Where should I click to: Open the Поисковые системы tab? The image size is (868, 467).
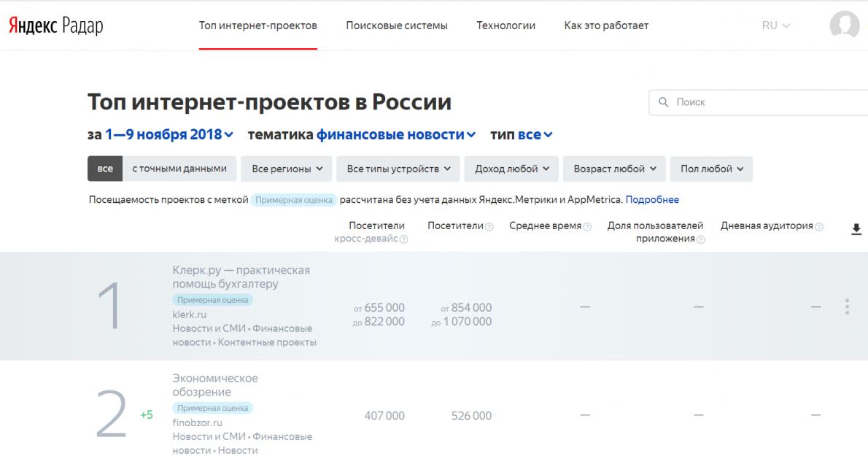(x=396, y=26)
